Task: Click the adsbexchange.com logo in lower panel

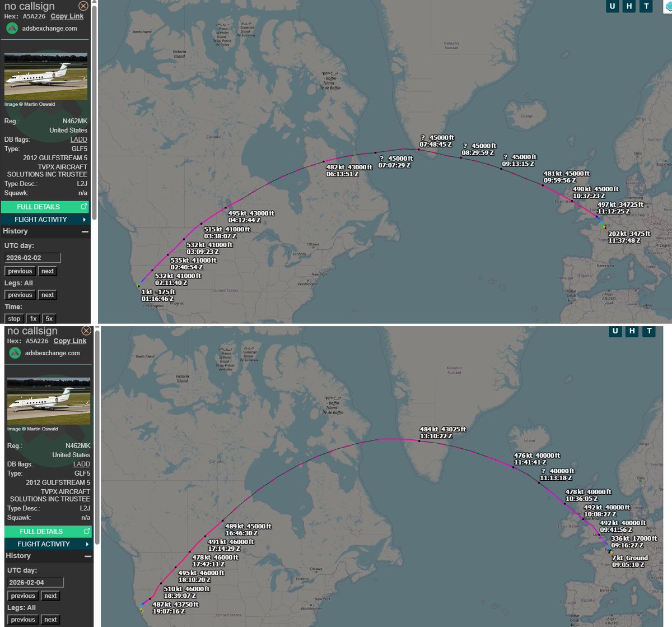Action: pyautogui.click(x=15, y=353)
